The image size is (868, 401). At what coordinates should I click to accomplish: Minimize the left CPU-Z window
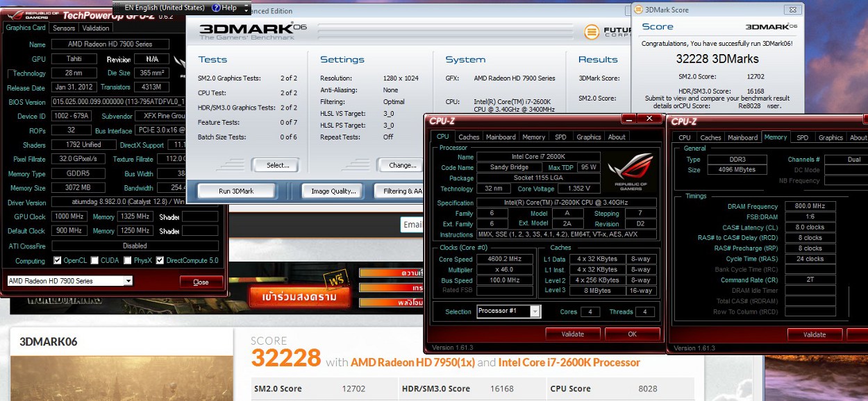point(627,119)
